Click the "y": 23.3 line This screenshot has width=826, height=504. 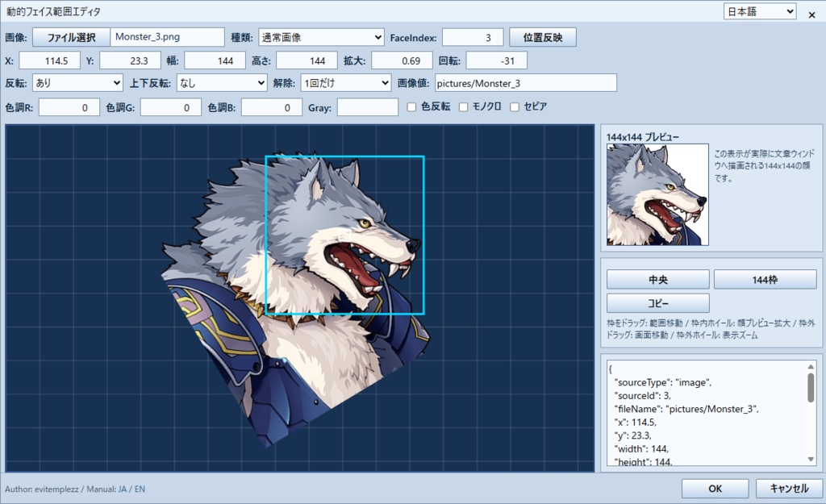click(632, 435)
